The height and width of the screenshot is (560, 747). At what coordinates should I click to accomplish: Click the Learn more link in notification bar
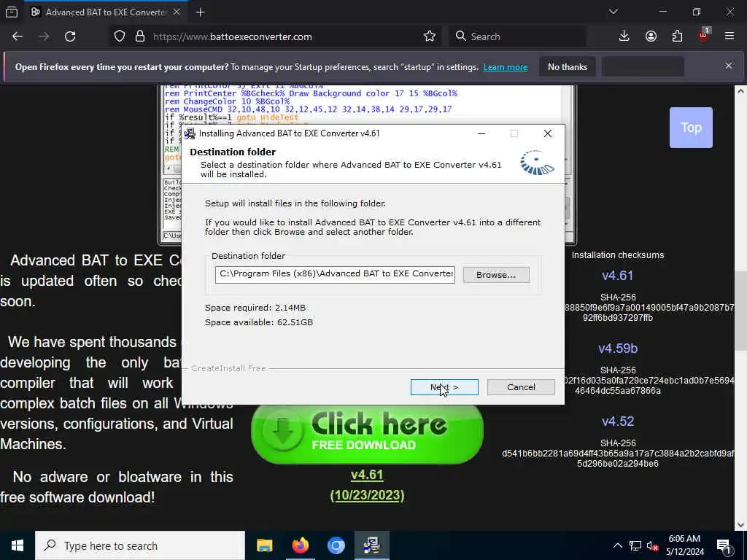[506, 67]
